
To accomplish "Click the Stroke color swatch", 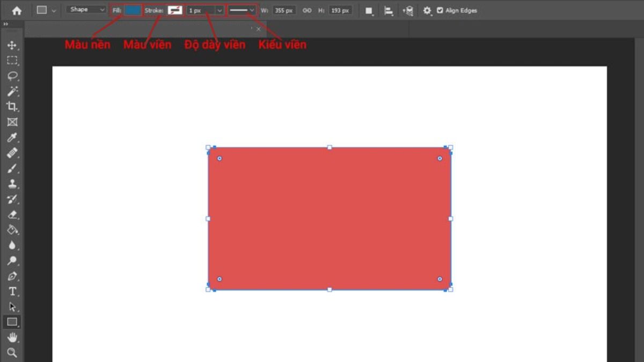I will coord(174,10).
